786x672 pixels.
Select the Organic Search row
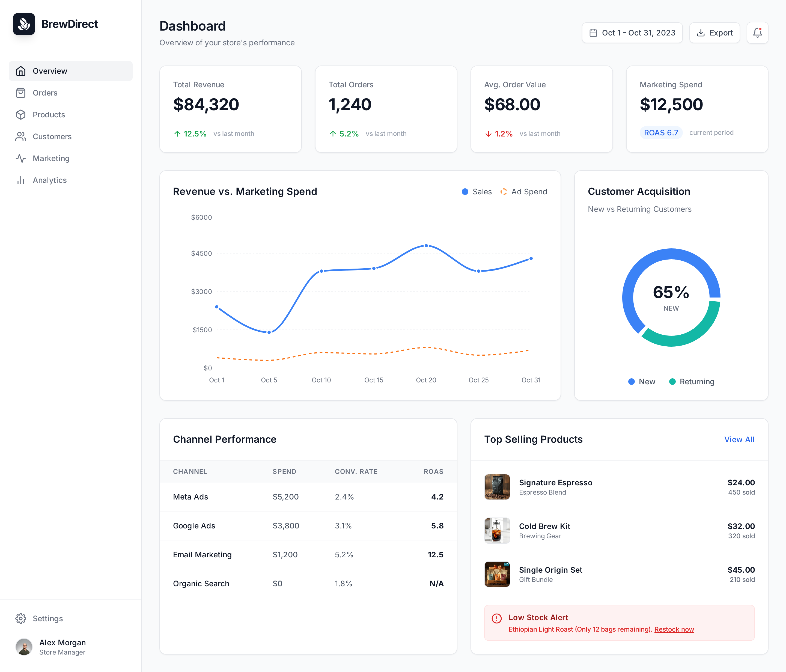click(x=308, y=583)
